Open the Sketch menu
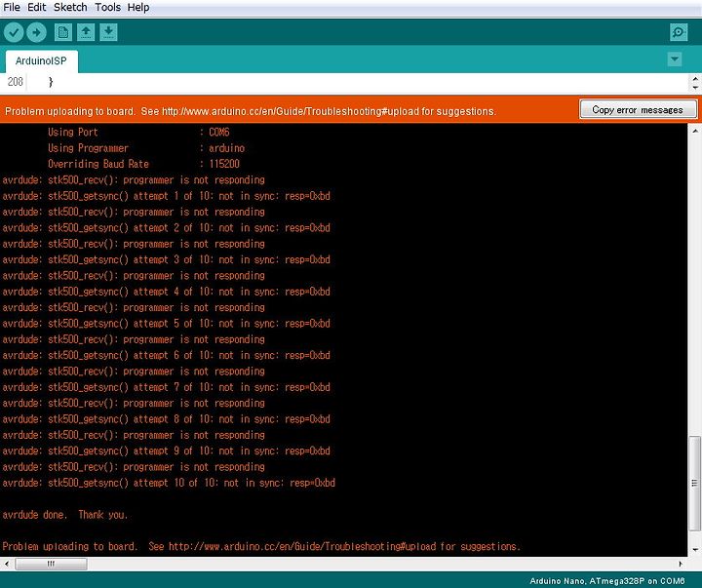 tap(70, 7)
